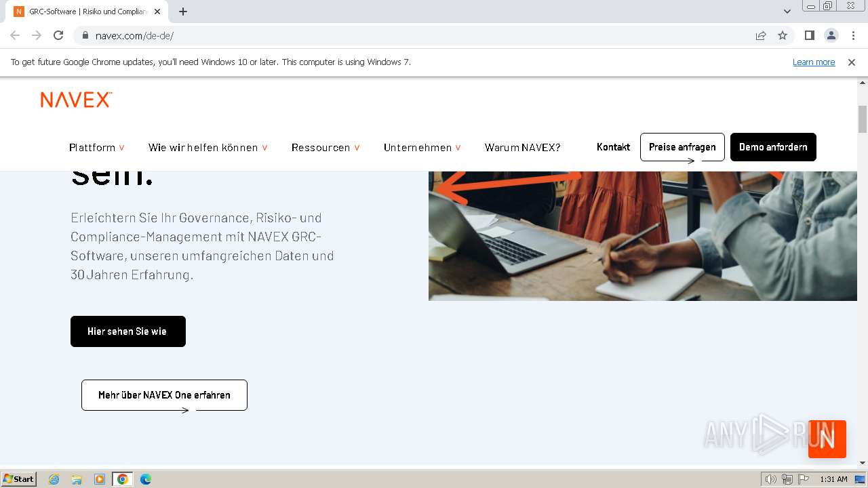Screen dimensions: 868x488
Task: Expand the Unternehmen menu
Action: (422, 147)
